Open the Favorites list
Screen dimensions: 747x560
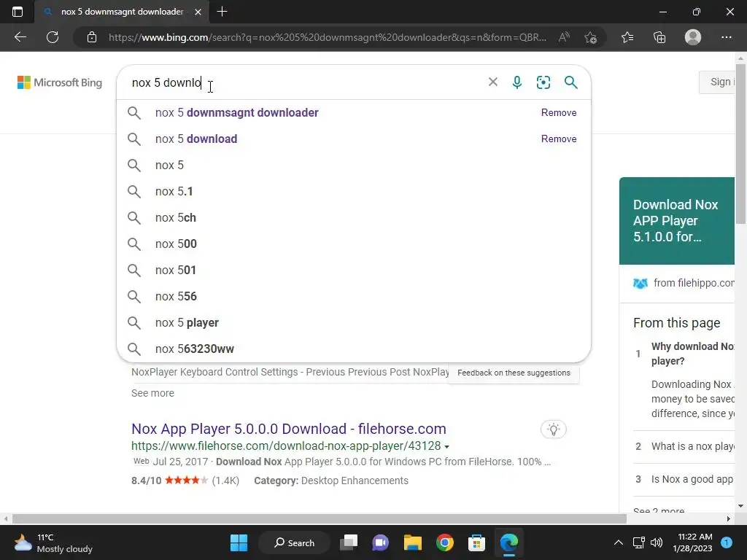tap(627, 37)
